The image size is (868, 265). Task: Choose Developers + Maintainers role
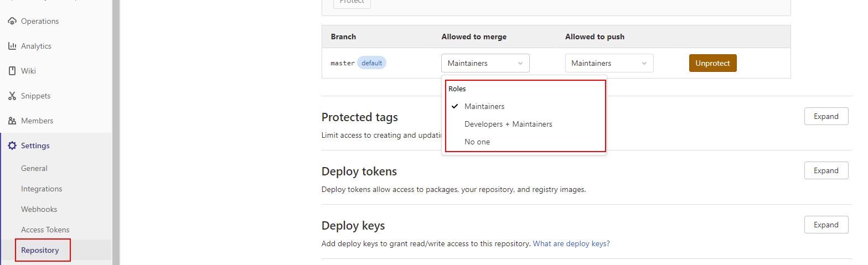click(508, 124)
